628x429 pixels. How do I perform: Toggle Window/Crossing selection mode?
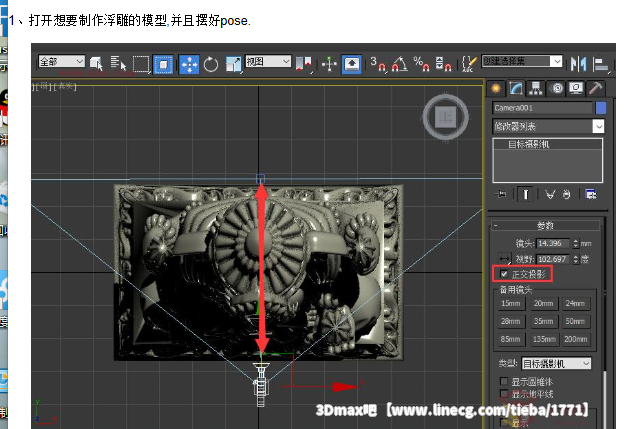pyautogui.click(x=163, y=64)
